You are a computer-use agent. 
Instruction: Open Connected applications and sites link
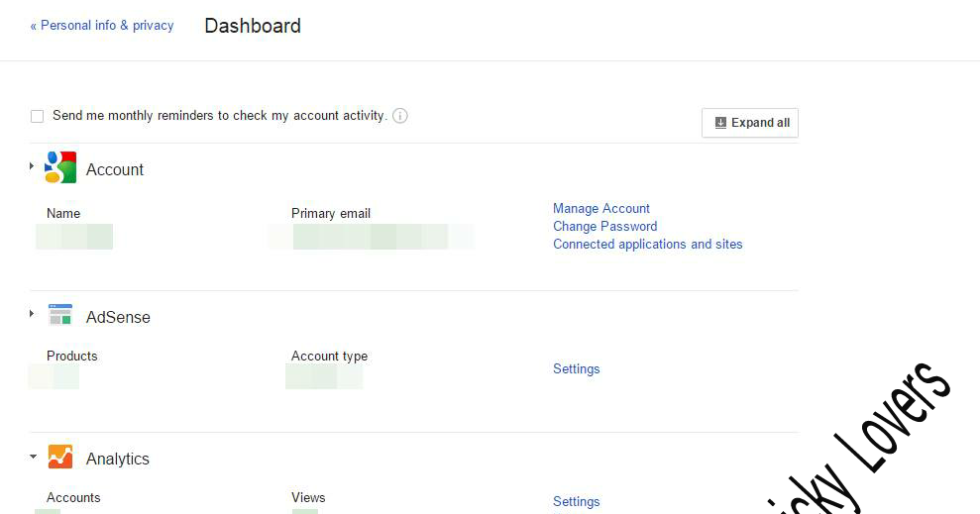tap(647, 244)
